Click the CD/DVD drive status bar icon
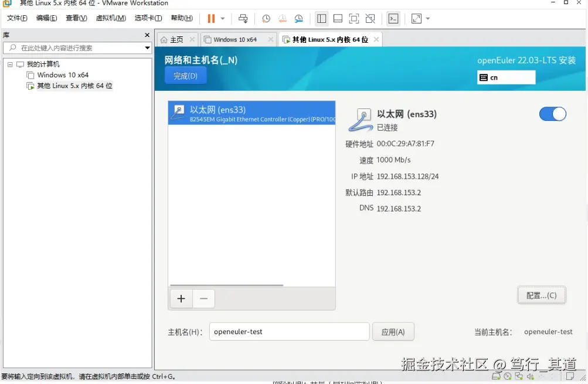588x384 pixels. click(x=507, y=376)
